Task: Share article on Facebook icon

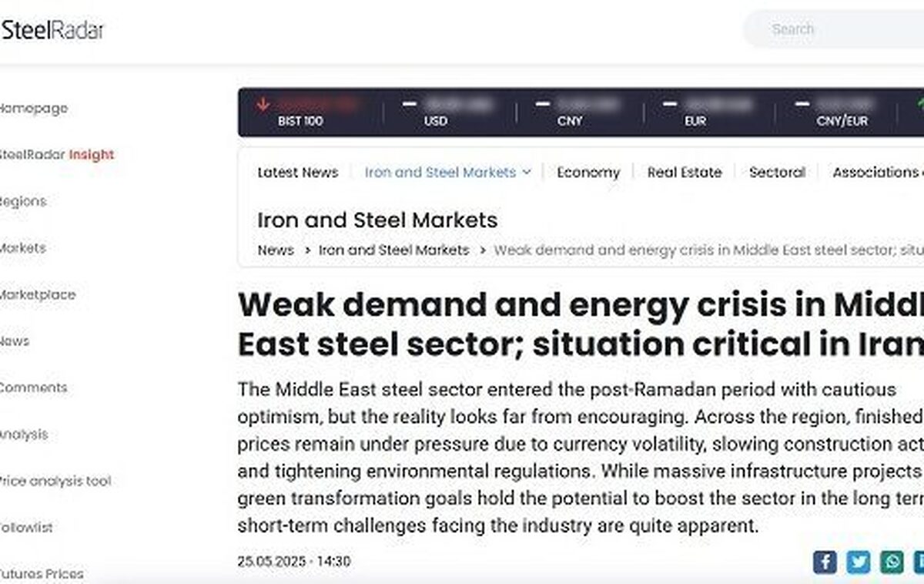Action: (x=825, y=562)
